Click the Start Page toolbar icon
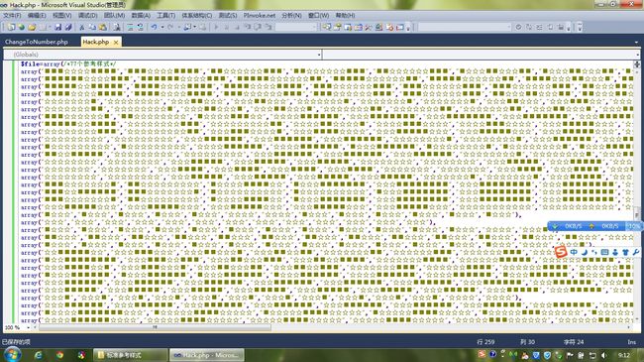Screen dimensions: 644x362 point(378,27)
